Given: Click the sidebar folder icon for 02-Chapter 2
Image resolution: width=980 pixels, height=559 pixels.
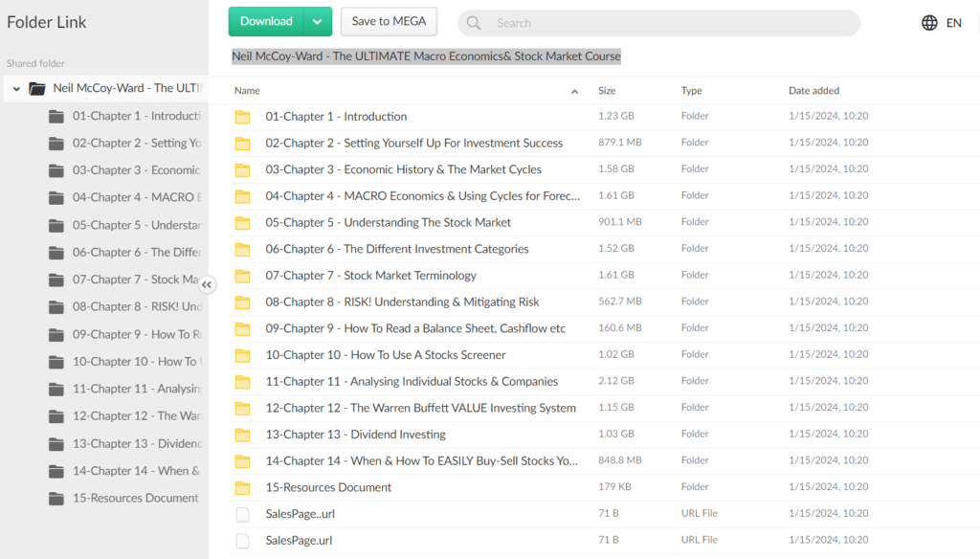Looking at the screenshot, I should [x=56, y=143].
